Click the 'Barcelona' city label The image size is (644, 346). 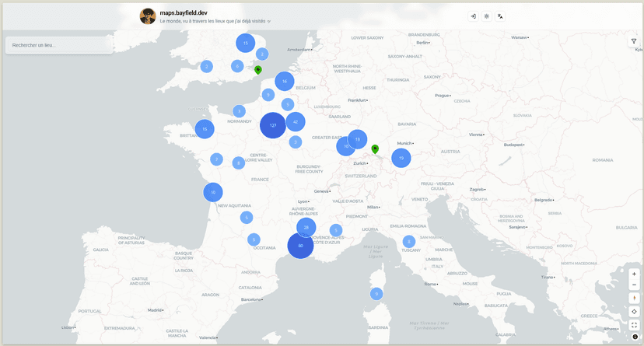251,299
